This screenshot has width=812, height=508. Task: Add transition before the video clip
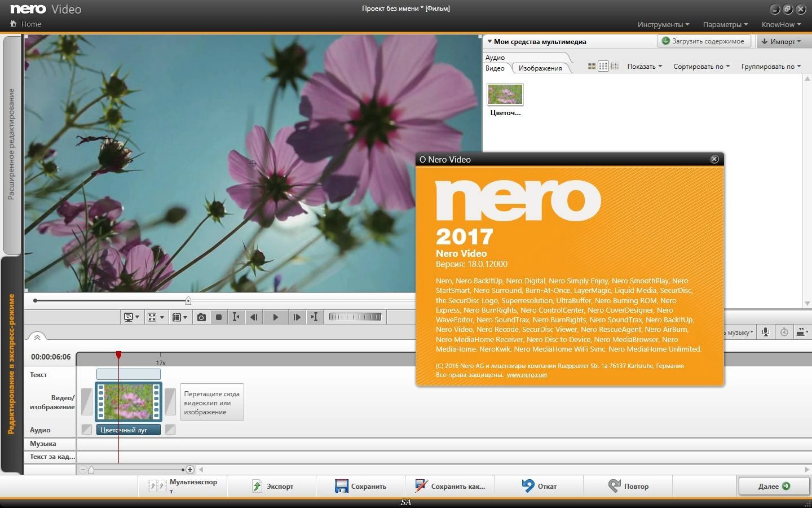tap(86, 401)
